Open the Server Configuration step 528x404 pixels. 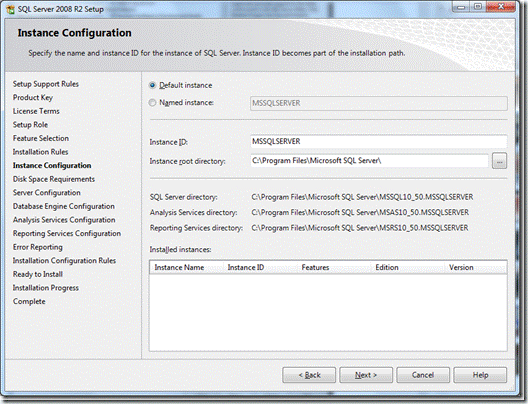click(x=47, y=193)
